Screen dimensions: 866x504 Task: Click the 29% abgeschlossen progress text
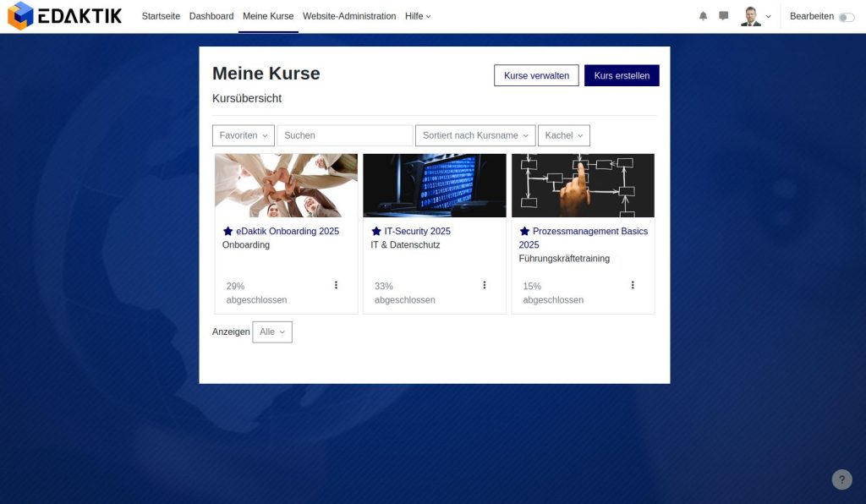pyautogui.click(x=256, y=293)
